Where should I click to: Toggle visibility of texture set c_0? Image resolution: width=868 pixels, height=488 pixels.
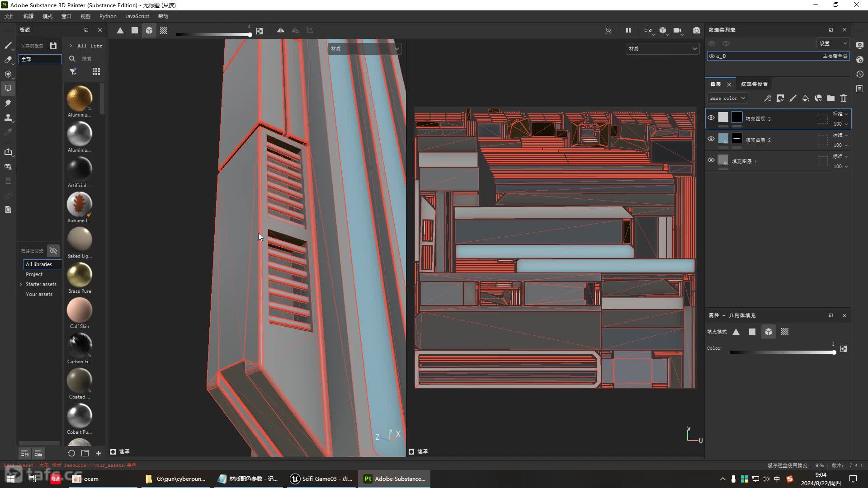(x=712, y=56)
